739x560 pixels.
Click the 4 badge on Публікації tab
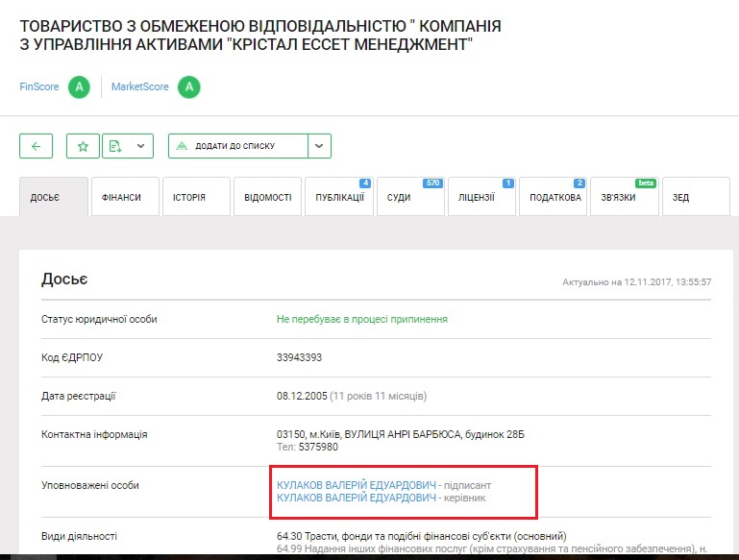click(365, 183)
